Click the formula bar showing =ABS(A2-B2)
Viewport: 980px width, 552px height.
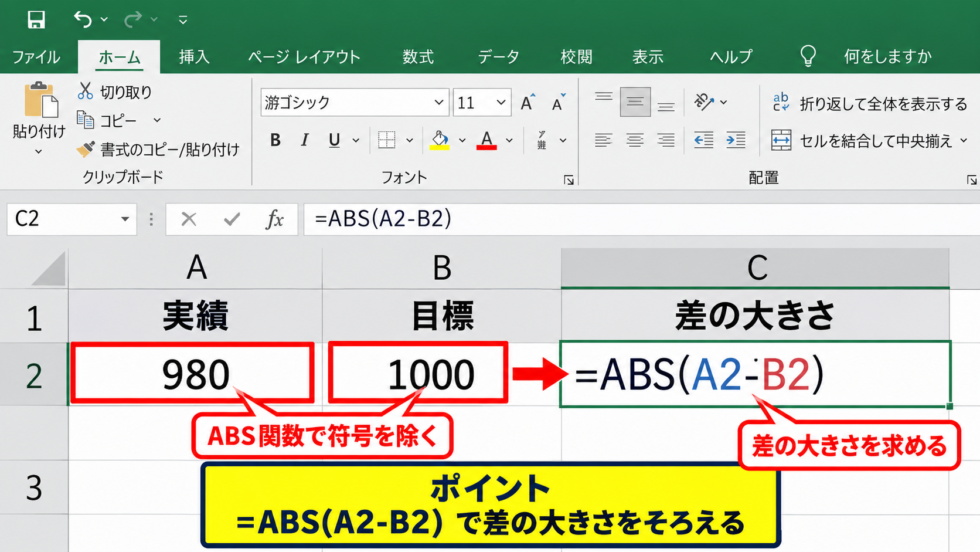[641, 219]
